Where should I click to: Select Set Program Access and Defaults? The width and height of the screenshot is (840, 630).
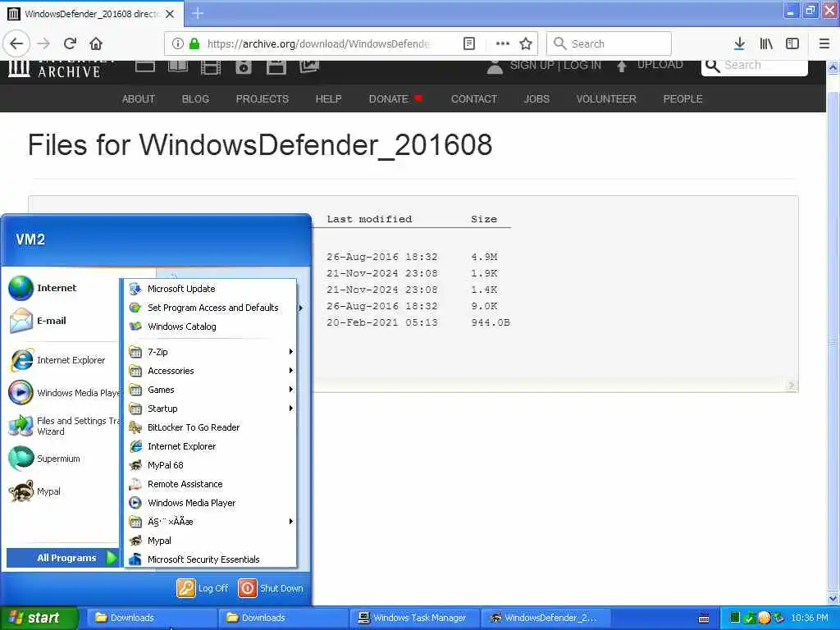(x=211, y=308)
